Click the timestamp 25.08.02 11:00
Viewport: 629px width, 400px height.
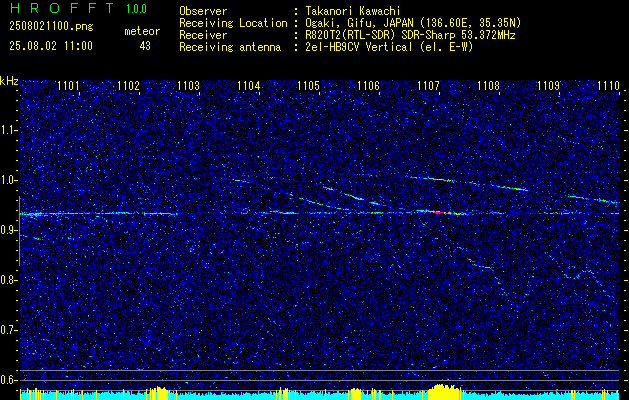[51, 46]
